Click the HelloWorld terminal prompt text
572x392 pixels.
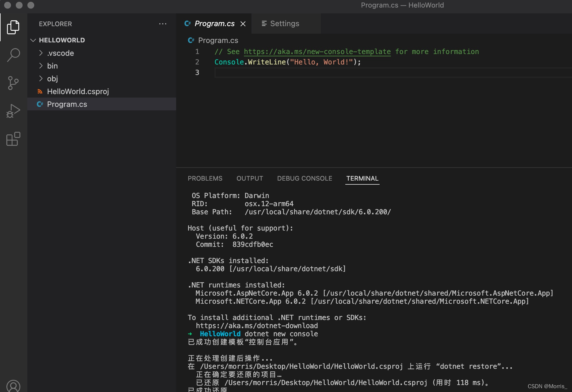coord(220,334)
